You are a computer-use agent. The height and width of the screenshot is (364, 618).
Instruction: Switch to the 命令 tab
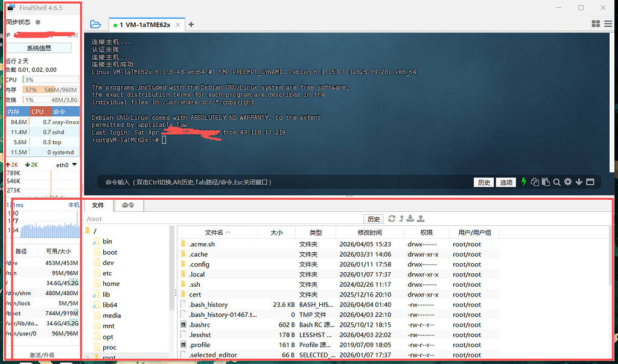[x=128, y=205]
